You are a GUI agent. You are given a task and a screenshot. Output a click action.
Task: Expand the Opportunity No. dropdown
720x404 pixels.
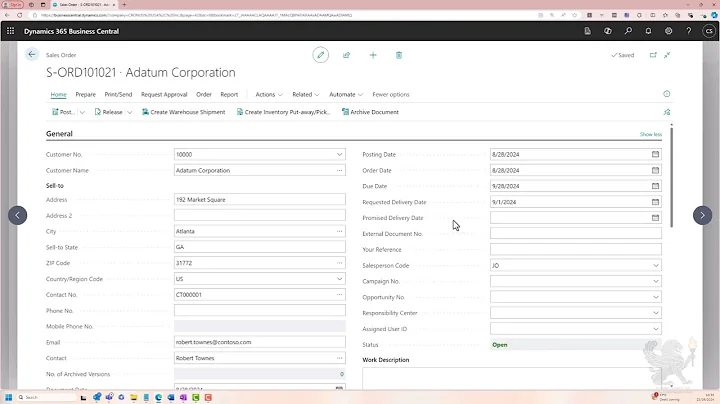tap(656, 297)
